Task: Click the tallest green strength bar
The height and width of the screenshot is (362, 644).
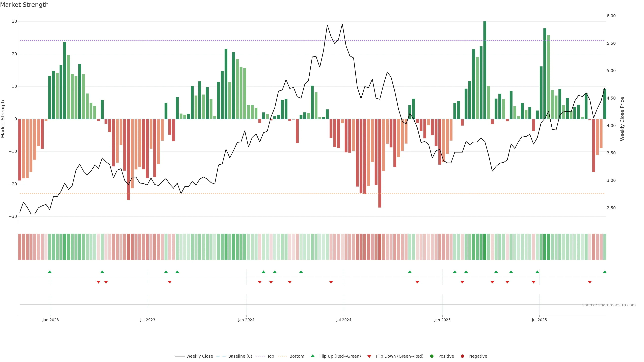Action: tap(485, 70)
